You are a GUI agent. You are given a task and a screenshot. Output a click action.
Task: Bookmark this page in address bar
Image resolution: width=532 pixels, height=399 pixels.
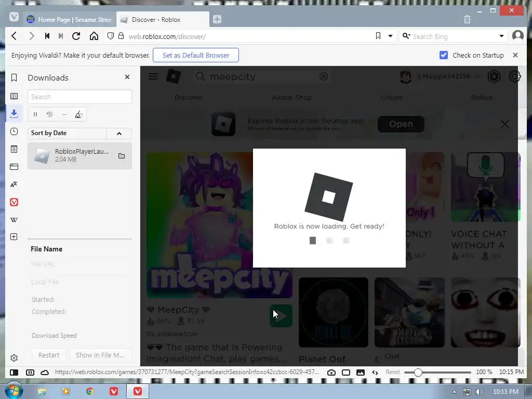378,36
